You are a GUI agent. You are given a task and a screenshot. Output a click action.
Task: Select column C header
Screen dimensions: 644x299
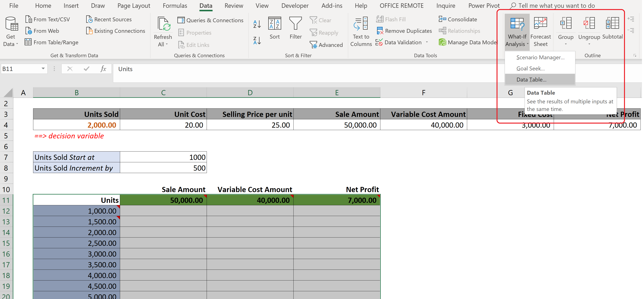click(163, 93)
